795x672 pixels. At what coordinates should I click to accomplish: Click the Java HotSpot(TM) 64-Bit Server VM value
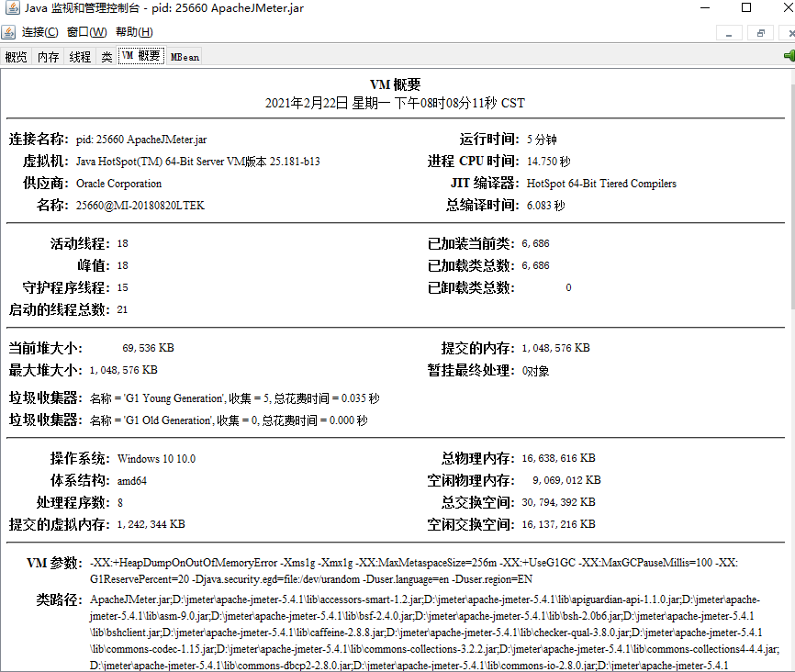[197, 162]
